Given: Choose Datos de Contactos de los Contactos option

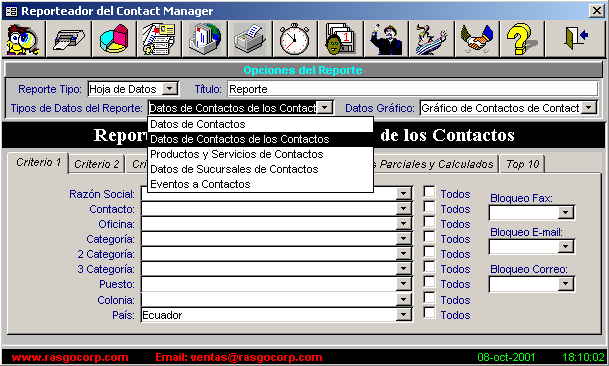Looking at the screenshot, I should pyautogui.click(x=260, y=139).
